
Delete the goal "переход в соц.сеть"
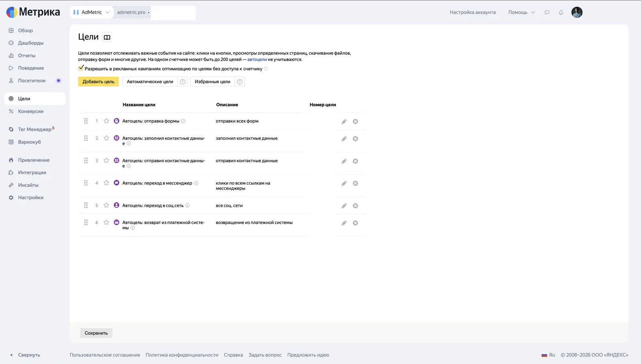pos(355,206)
